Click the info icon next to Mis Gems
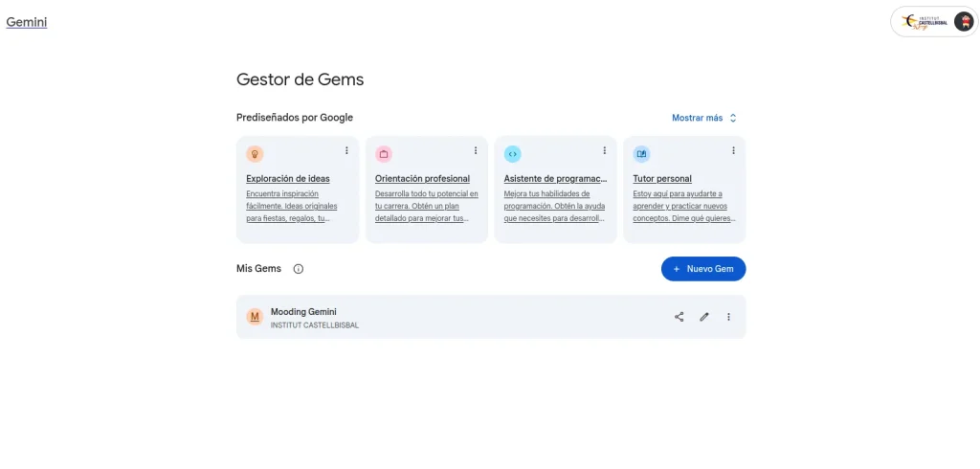Viewport: 980px width, 469px height. click(299, 269)
